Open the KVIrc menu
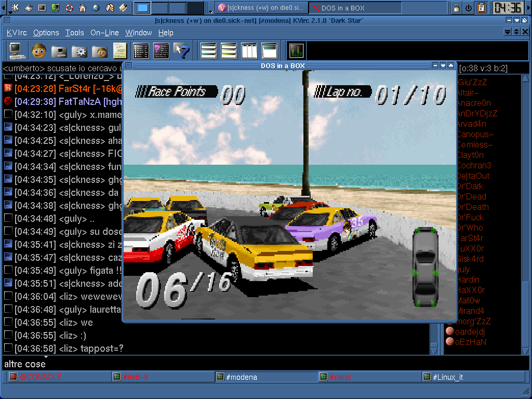 pyautogui.click(x=17, y=33)
